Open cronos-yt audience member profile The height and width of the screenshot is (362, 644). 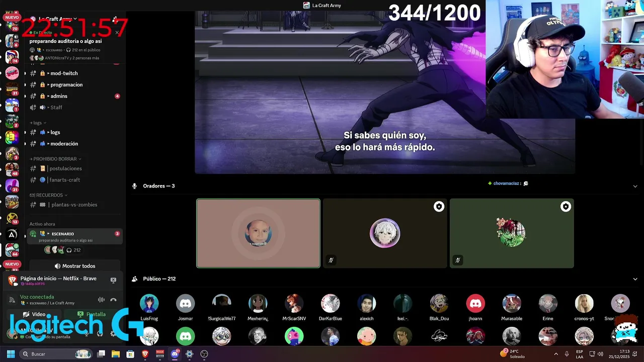tap(584, 307)
